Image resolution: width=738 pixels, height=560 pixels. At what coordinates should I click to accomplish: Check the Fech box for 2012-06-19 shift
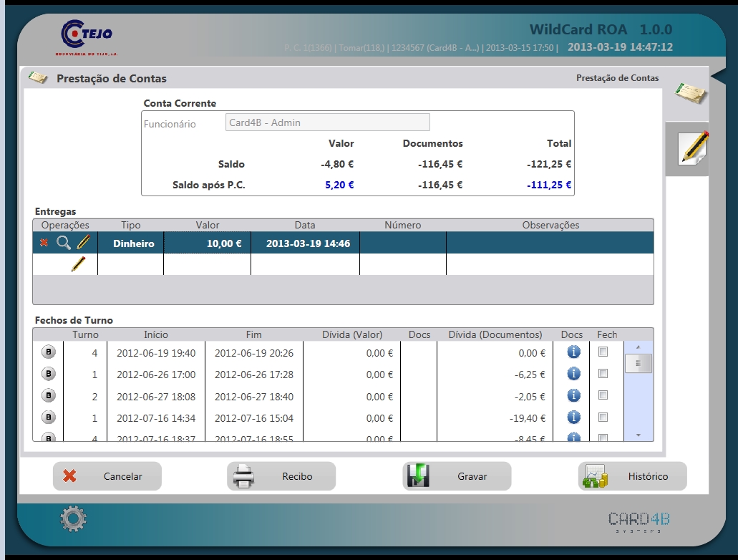[603, 352]
